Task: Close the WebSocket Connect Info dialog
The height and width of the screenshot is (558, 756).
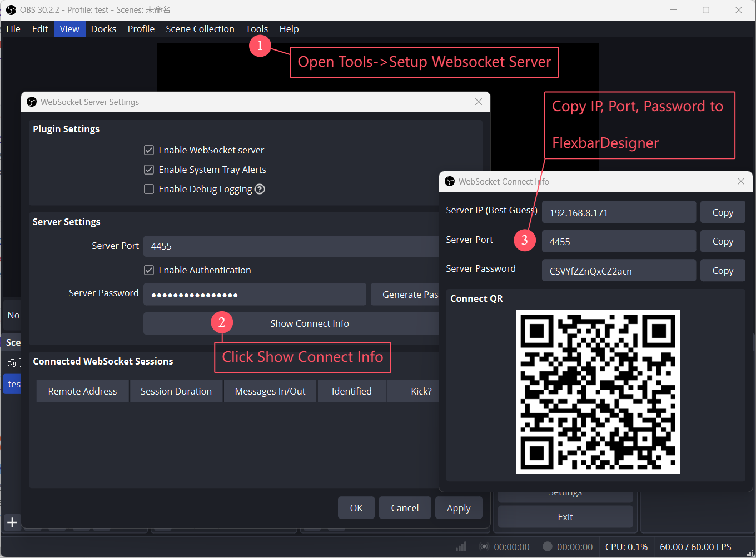Action: pyautogui.click(x=740, y=181)
